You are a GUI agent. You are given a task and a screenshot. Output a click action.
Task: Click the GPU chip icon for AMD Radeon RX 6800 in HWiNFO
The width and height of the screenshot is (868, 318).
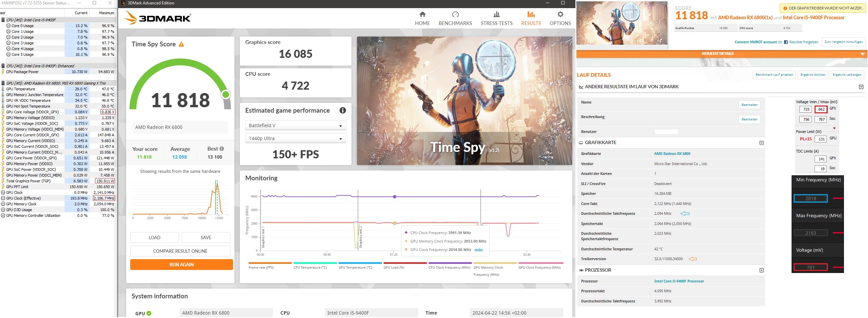(3, 83)
